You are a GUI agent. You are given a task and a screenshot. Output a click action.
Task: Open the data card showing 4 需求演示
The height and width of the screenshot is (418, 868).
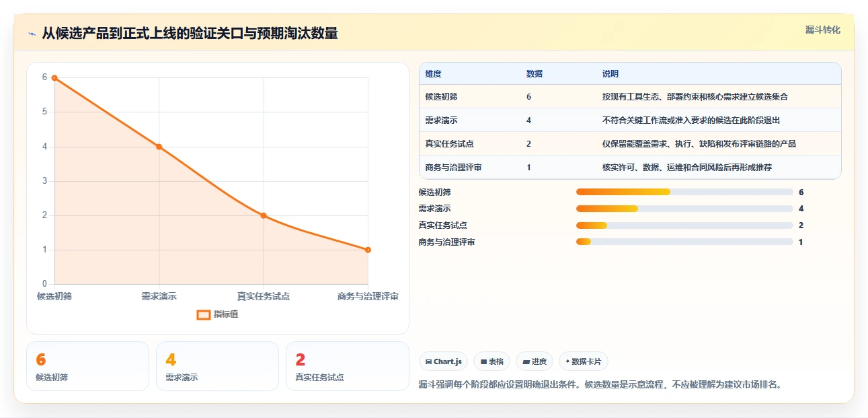pyautogui.click(x=218, y=366)
